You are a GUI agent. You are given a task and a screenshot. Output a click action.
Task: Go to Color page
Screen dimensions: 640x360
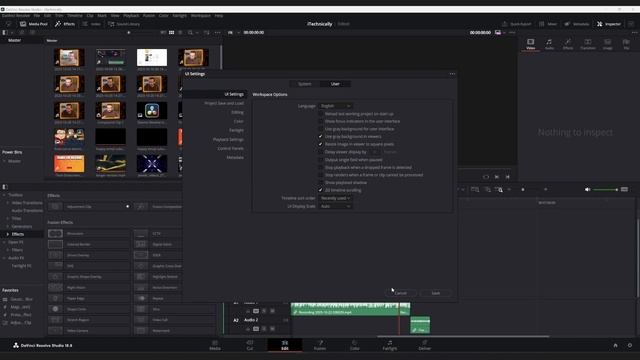click(355, 345)
